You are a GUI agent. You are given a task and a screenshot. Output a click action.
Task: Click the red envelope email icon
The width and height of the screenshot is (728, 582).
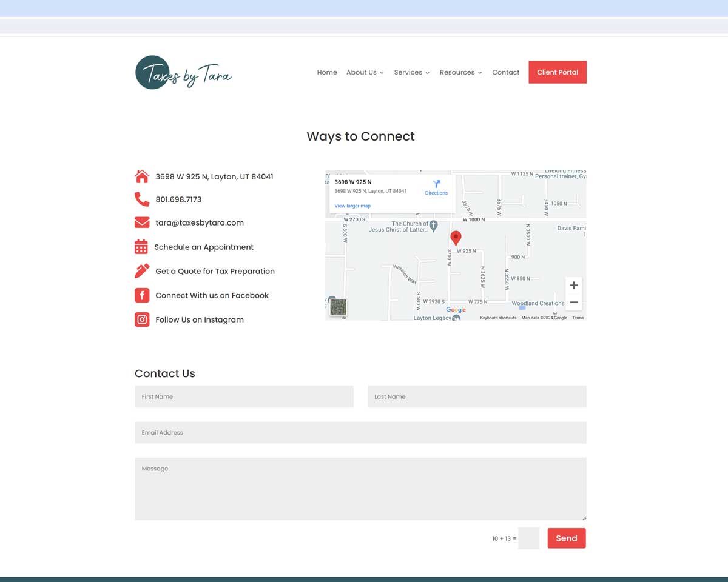click(x=142, y=222)
